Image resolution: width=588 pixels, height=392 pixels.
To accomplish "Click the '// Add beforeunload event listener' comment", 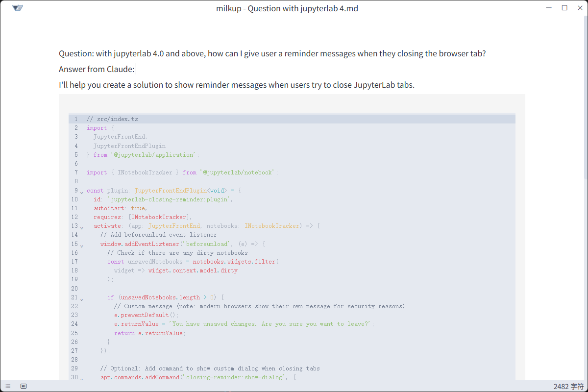I will tap(158, 235).
